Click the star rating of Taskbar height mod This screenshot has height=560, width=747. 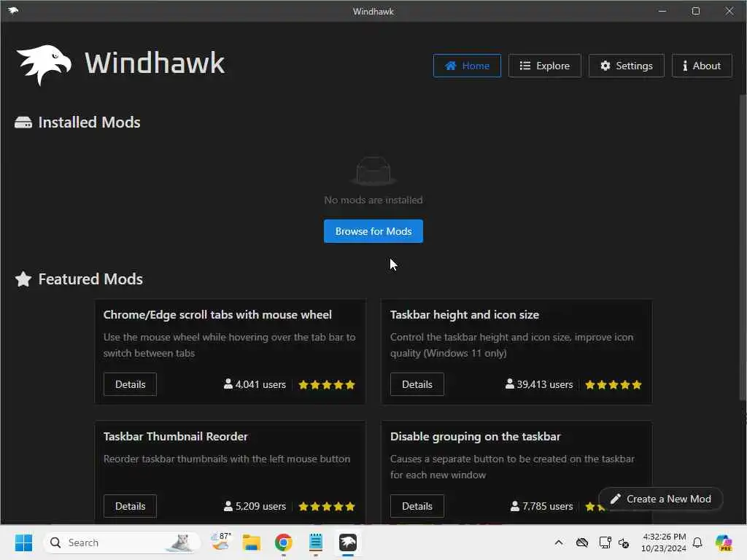coord(613,385)
